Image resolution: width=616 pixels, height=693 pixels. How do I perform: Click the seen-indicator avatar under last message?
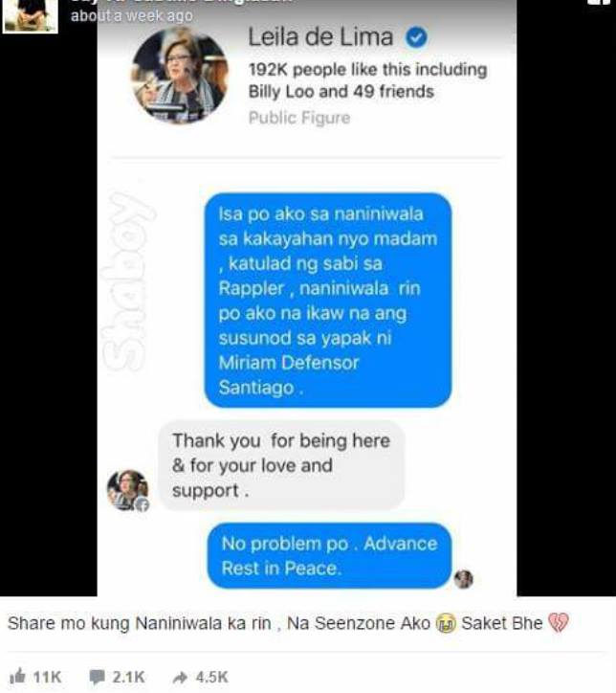(x=464, y=578)
